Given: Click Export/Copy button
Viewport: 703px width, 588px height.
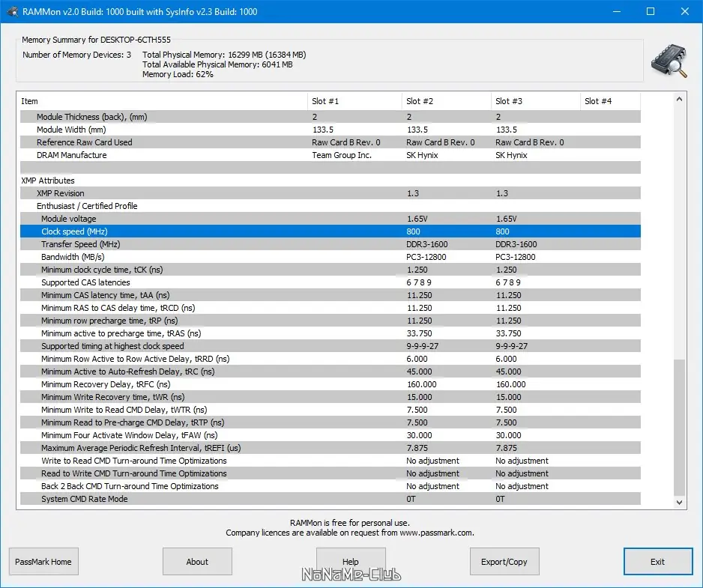Looking at the screenshot, I should pos(504,562).
